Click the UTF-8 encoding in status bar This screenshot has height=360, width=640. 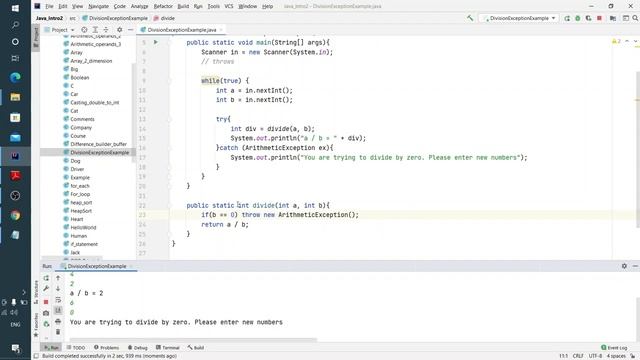[x=595, y=356]
